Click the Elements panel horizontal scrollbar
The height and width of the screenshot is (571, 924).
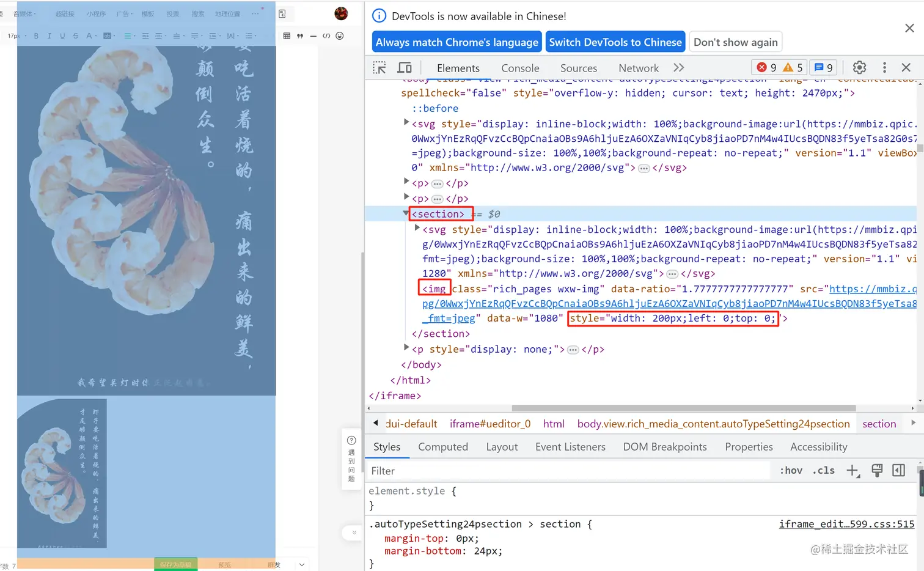click(684, 408)
